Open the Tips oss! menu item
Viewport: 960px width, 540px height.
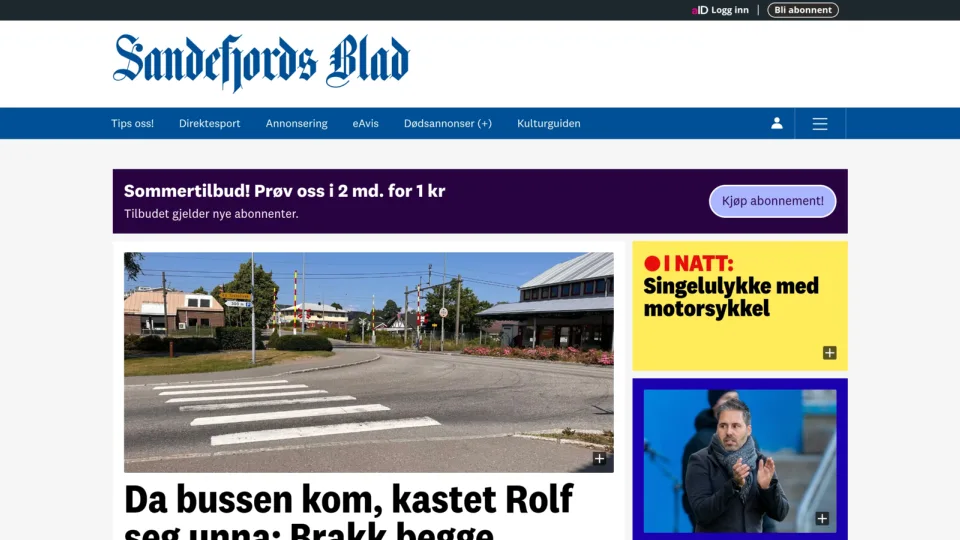[132, 123]
